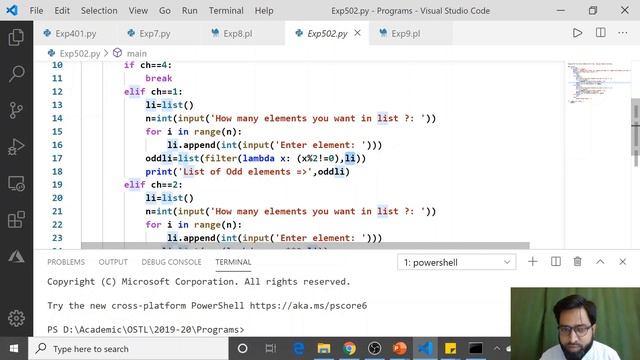Image resolution: width=640 pixels, height=360 pixels.
Task: Open editor More Actions ellipsis menu
Action: point(622,33)
